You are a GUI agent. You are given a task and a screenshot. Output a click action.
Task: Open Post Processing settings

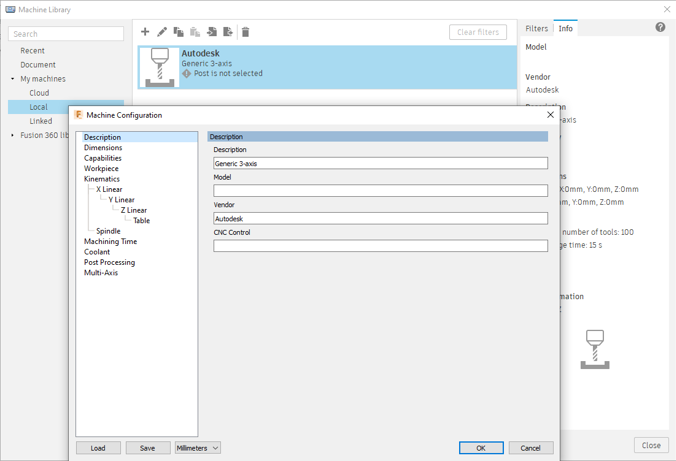[x=109, y=262]
